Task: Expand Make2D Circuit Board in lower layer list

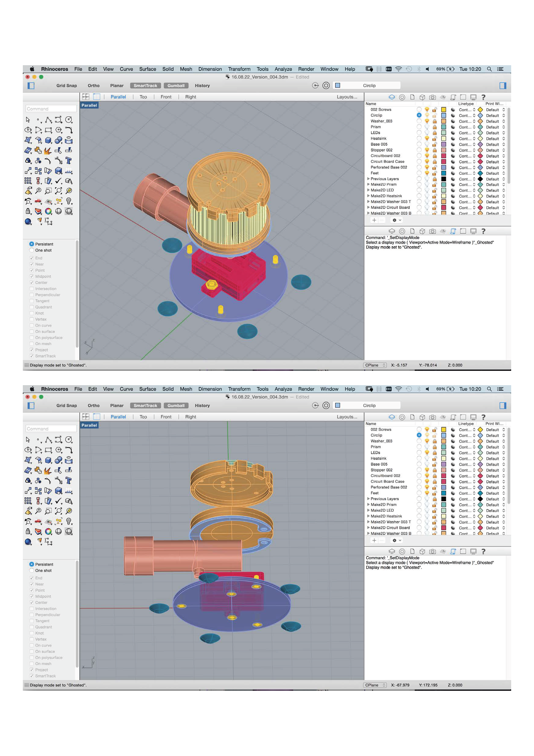Action: pos(368,527)
